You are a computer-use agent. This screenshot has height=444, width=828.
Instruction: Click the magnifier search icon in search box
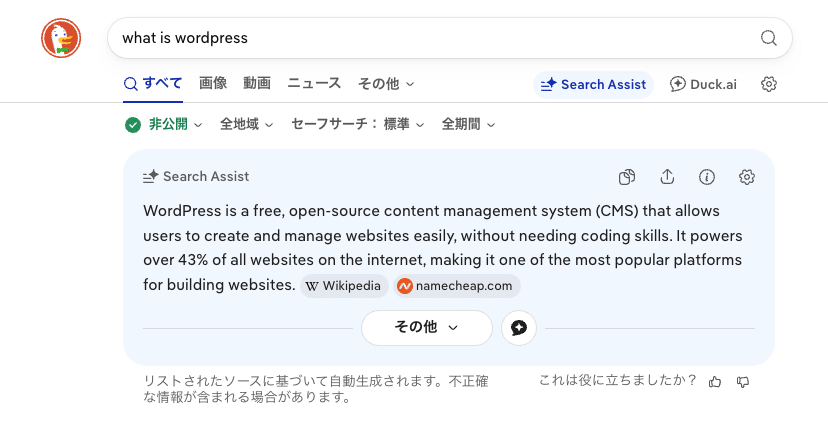click(x=768, y=38)
